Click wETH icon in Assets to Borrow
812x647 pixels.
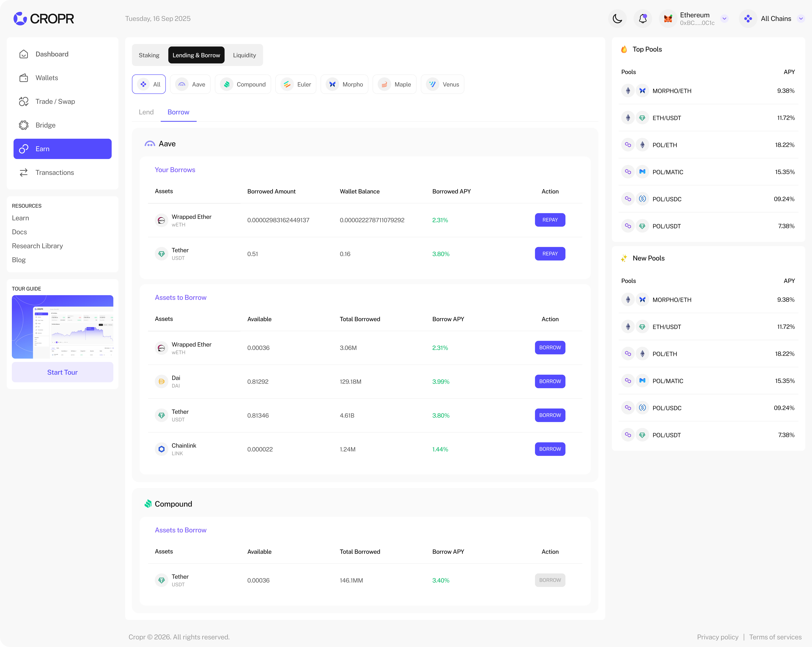pyautogui.click(x=162, y=348)
